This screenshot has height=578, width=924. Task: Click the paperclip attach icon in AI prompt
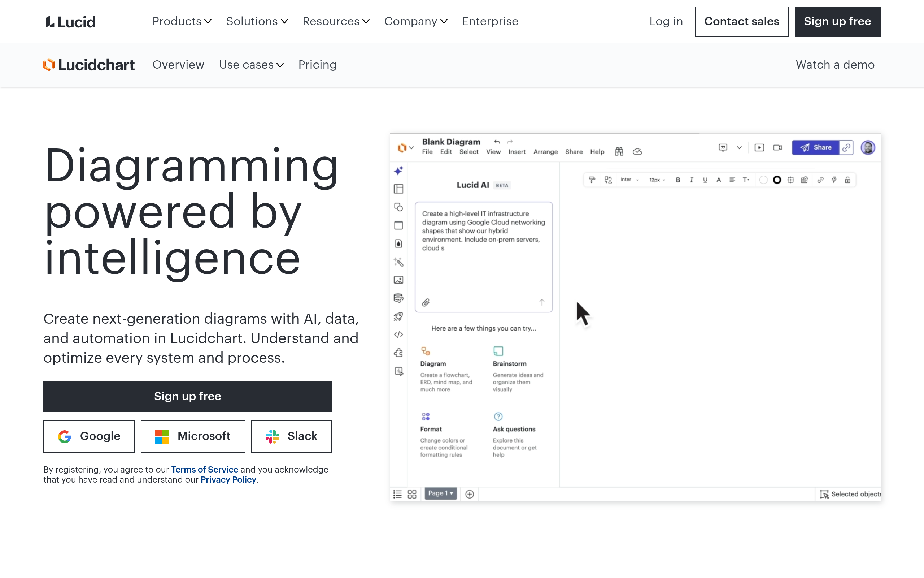(x=426, y=302)
